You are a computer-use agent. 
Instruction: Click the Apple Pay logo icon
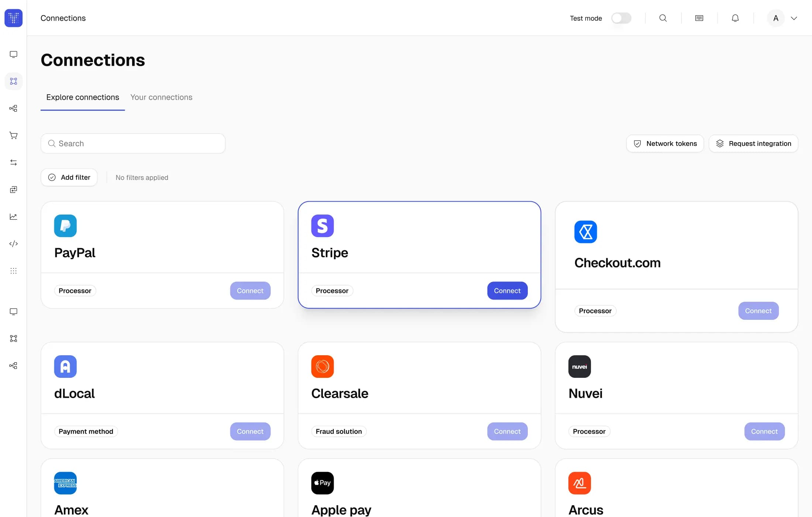[323, 483]
